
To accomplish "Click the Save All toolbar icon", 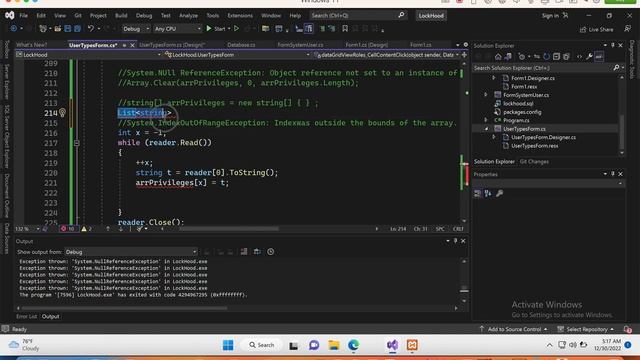I will click(x=77, y=29).
